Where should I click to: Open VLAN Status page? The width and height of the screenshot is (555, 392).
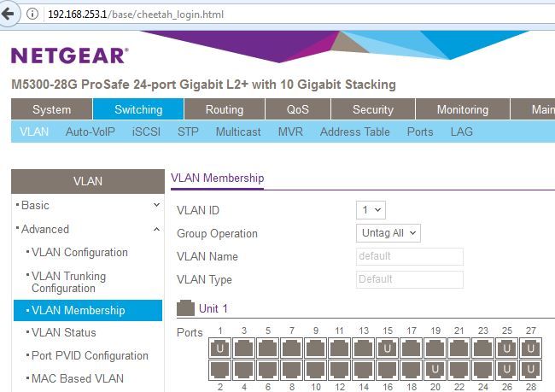(x=64, y=332)
